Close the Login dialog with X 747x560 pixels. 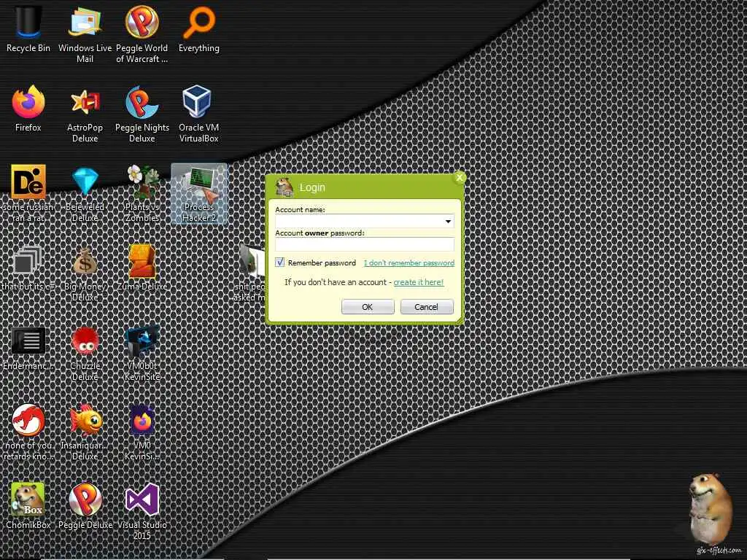460,178
